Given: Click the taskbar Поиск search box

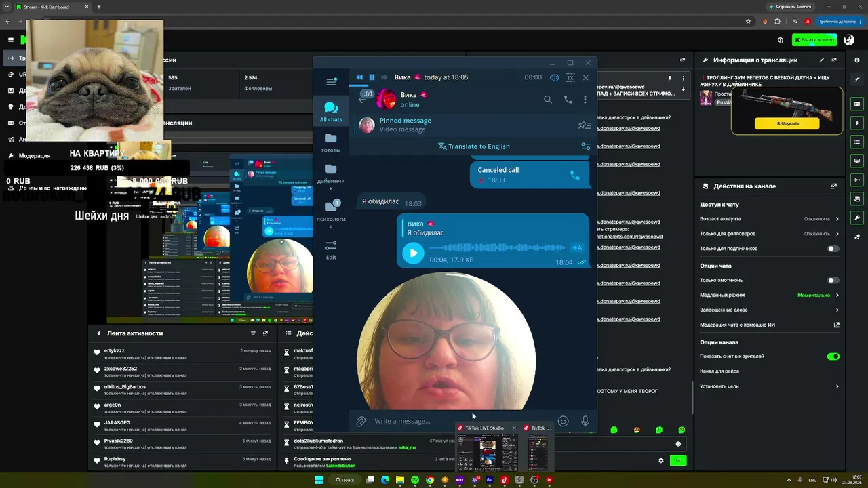Looking at the screenshot, I should pyautogui.click(x=344, y=480).
